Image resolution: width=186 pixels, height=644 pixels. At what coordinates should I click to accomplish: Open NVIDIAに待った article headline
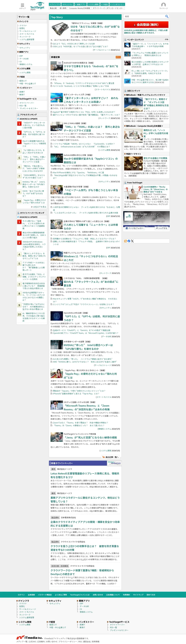[88, 347]
